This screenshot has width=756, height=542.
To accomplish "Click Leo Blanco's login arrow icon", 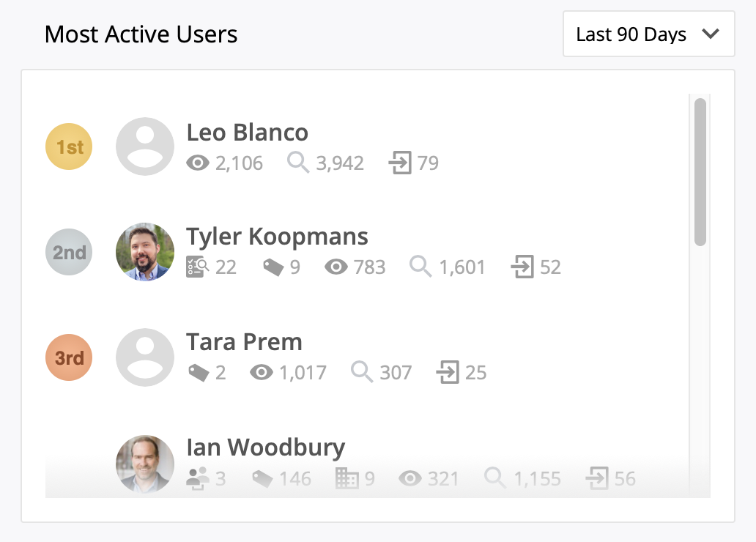I will coord(400,163).
